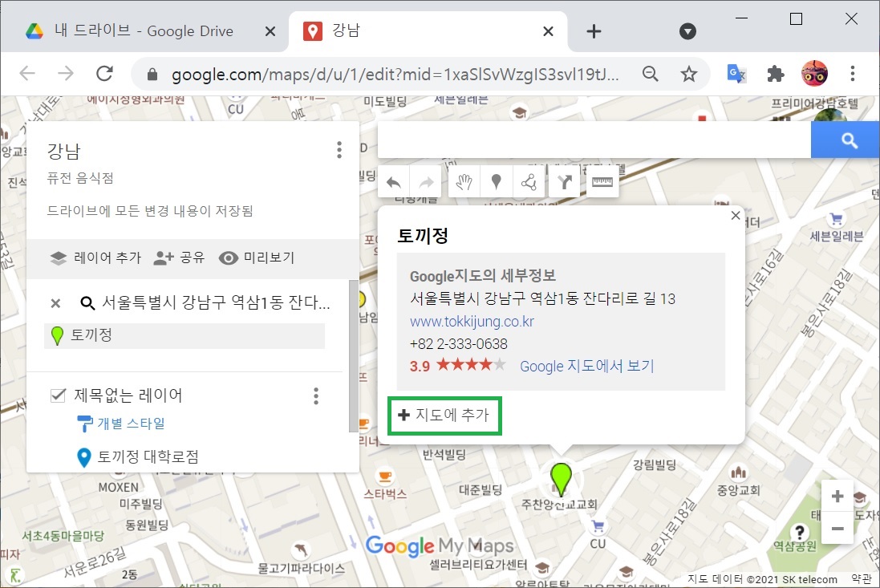Click the 공유 share button
The width and height of the screenshot is (880, 588).
pyautogui.click(x=179, y=258)
